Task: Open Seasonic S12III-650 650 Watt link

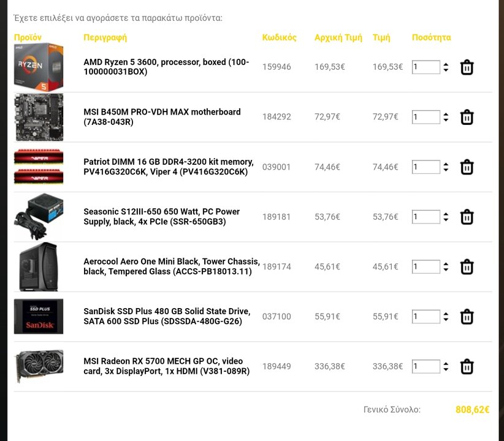Action: click(x=162, y=216)
